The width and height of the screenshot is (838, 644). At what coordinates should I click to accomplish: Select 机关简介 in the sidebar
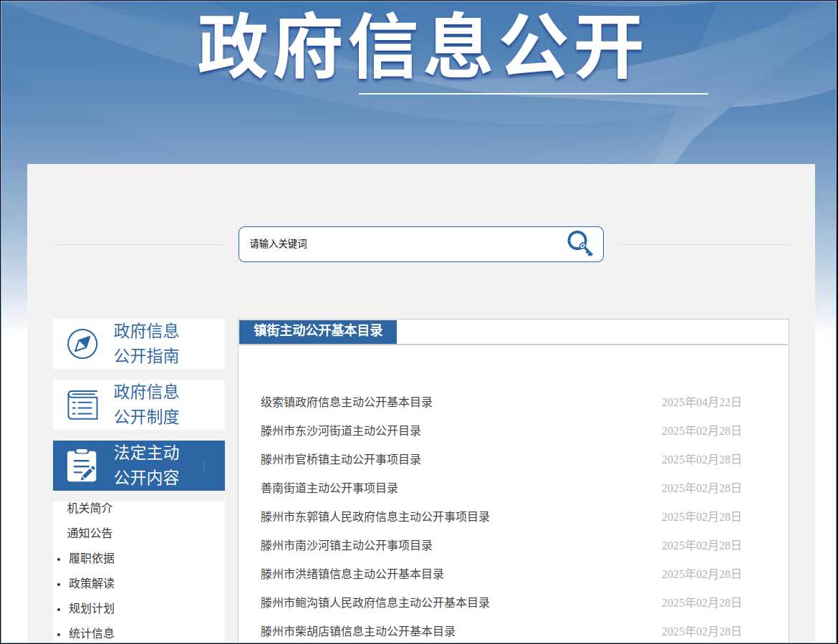coord(90,509)
